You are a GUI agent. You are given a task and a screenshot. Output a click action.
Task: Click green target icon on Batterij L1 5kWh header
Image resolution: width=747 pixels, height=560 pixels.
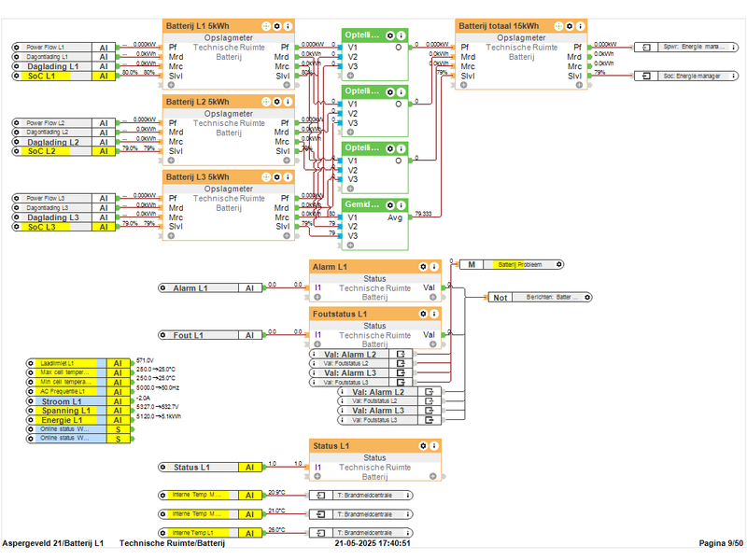[266, 26]
